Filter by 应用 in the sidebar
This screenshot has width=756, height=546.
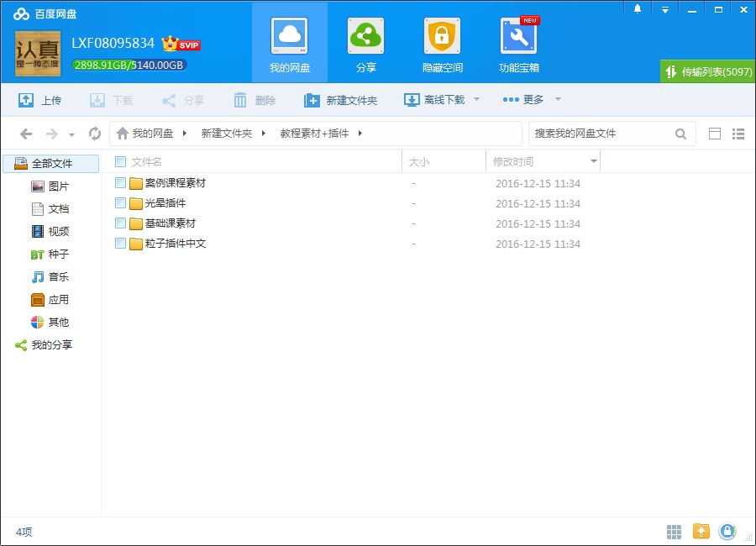point(50,300)
